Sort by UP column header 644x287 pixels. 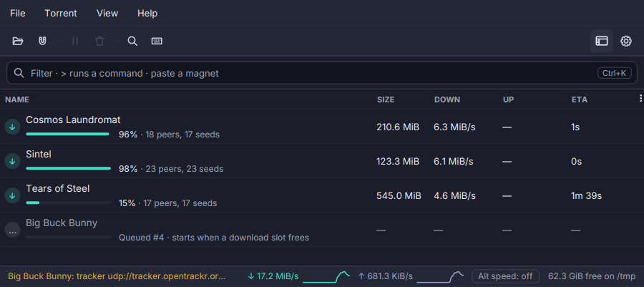509,99
